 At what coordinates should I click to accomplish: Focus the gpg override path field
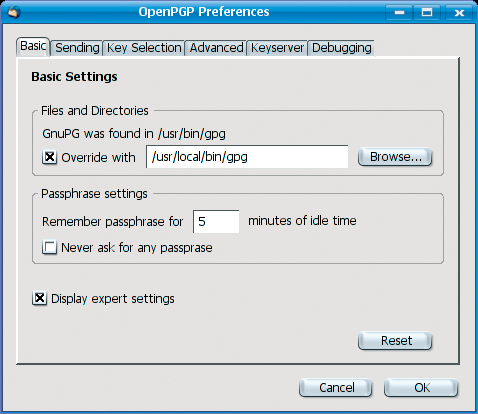coord(247,157)
